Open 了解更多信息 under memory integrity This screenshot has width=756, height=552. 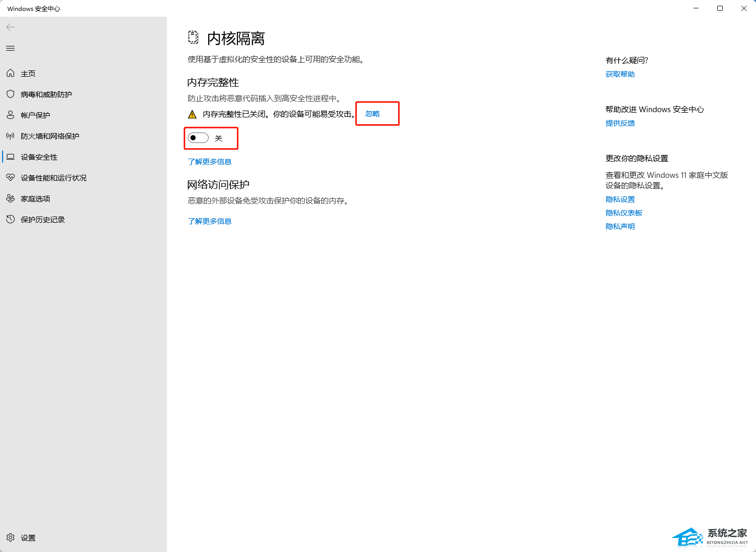click(x=210, y=162)
